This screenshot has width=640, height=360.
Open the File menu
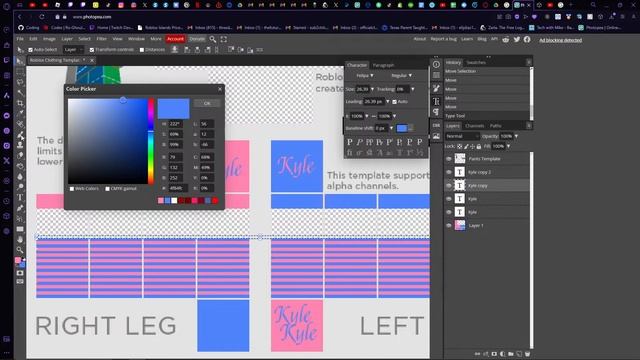click(20, 39)
